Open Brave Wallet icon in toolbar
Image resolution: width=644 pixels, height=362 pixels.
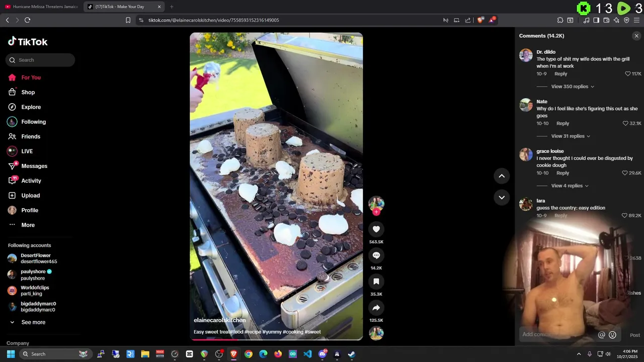click(x=606, y=20)
